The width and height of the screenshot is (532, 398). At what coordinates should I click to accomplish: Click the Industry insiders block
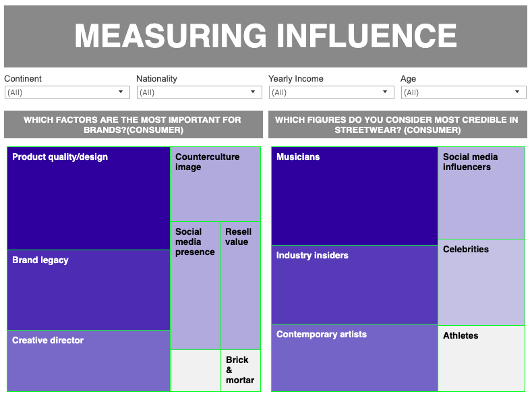pyautogui.click(x=355, y=285)
